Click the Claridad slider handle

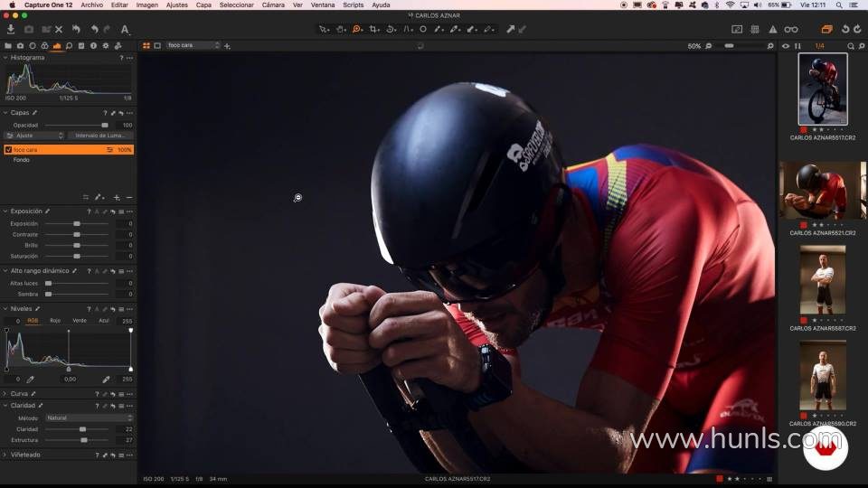[x=82, y=429]
